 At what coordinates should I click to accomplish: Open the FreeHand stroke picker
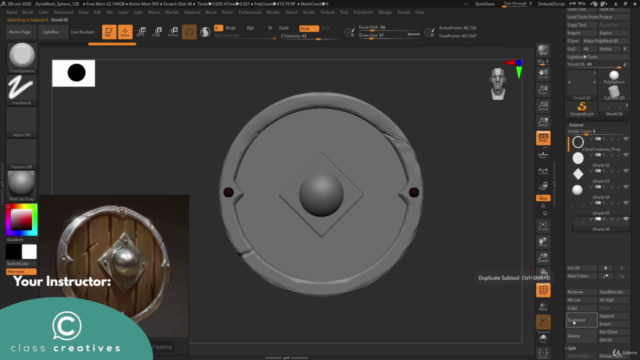[x=22, y=90]
